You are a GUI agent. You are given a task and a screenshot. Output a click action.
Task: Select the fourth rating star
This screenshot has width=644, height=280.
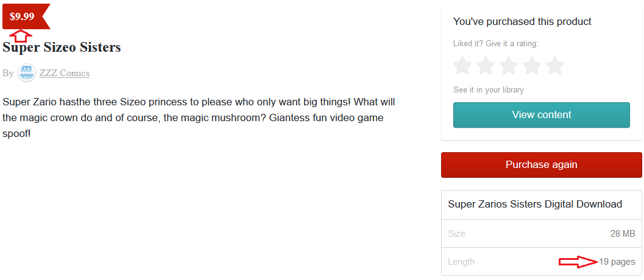pyautogui.click(x=532, y=65)
